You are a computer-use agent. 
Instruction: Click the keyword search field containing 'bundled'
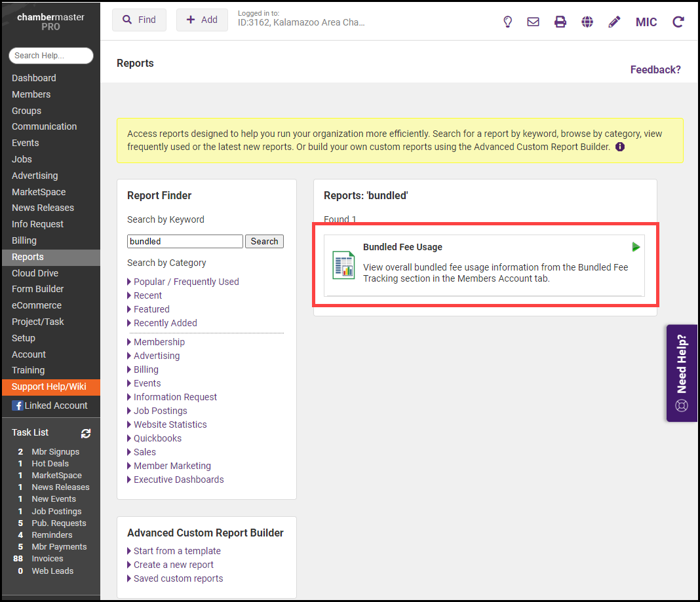185,241
